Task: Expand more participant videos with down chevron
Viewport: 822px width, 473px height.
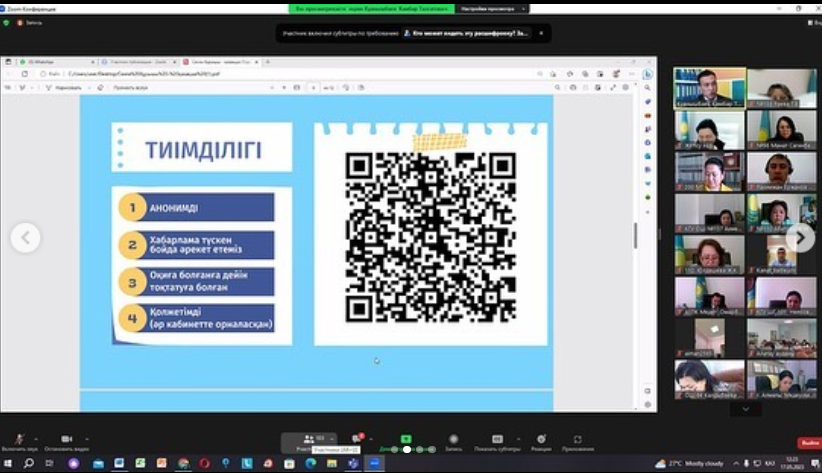Action: [x=744, y=409]
